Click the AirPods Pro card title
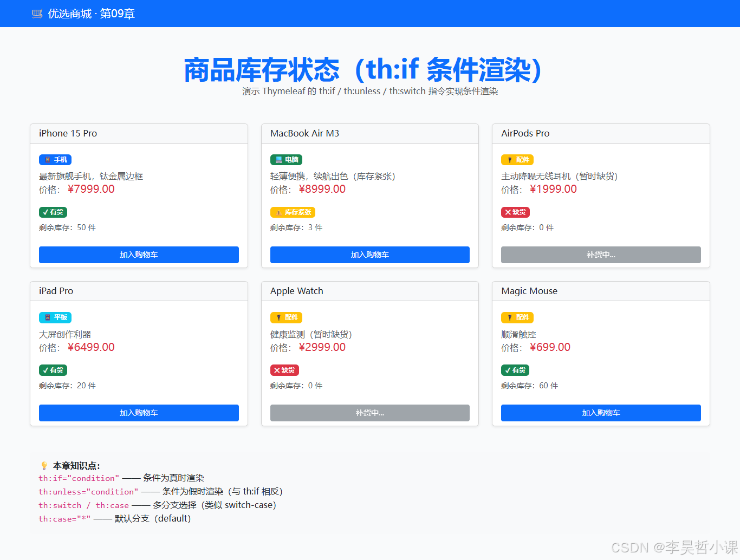This screenshot has height=560, width=740. click(525, 133)
